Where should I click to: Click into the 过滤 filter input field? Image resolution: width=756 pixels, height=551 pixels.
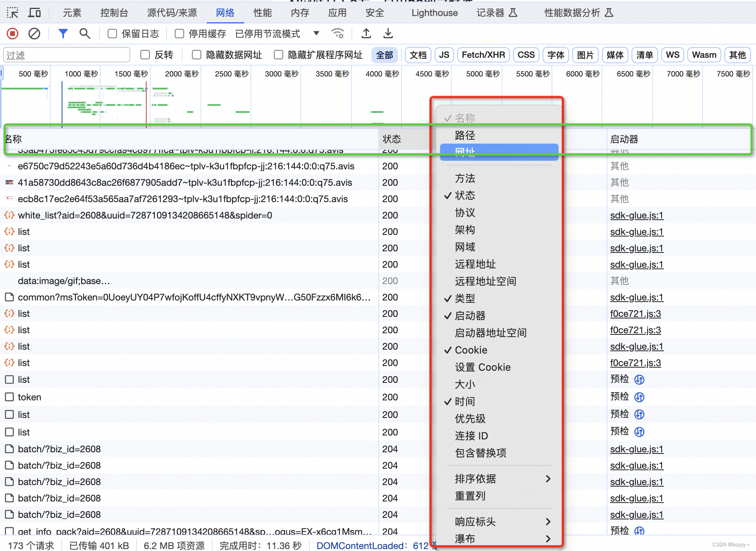(x=66, y=55)
